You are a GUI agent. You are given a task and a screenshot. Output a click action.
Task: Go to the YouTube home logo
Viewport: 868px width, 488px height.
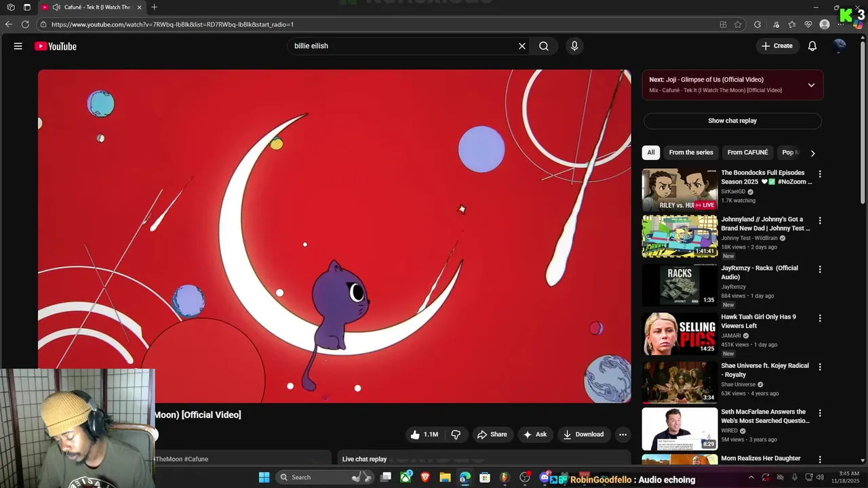pyautogui.click(x=56, y=46)
